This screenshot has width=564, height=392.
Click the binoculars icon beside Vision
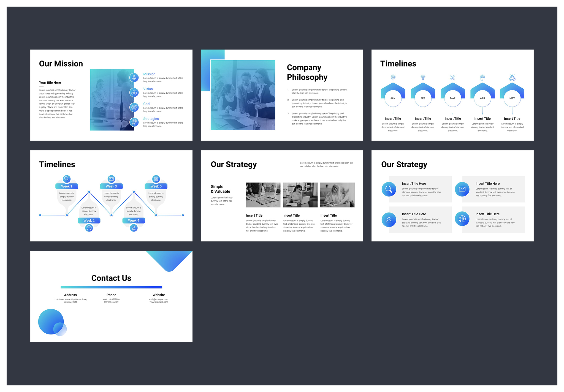pyautogui.click(x=134, y=92)
